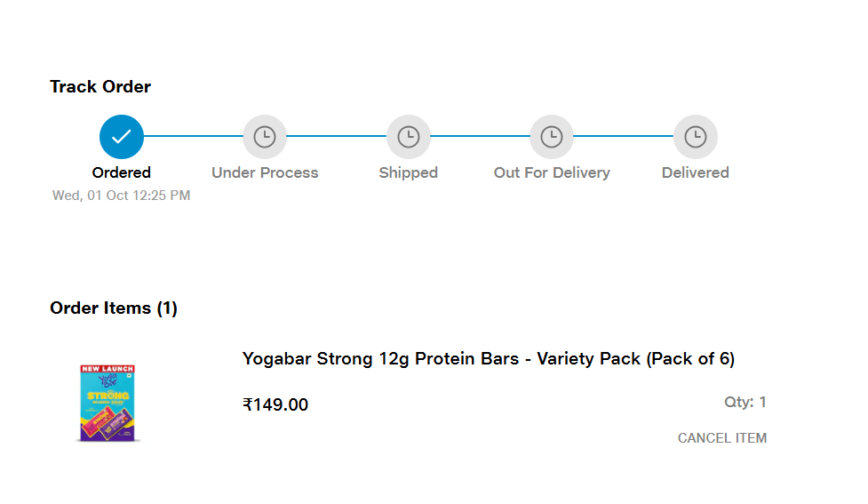The width and height of the screenshot is (868, 504).
Task: Select the Shipped step label
Action: pos(409,172)
